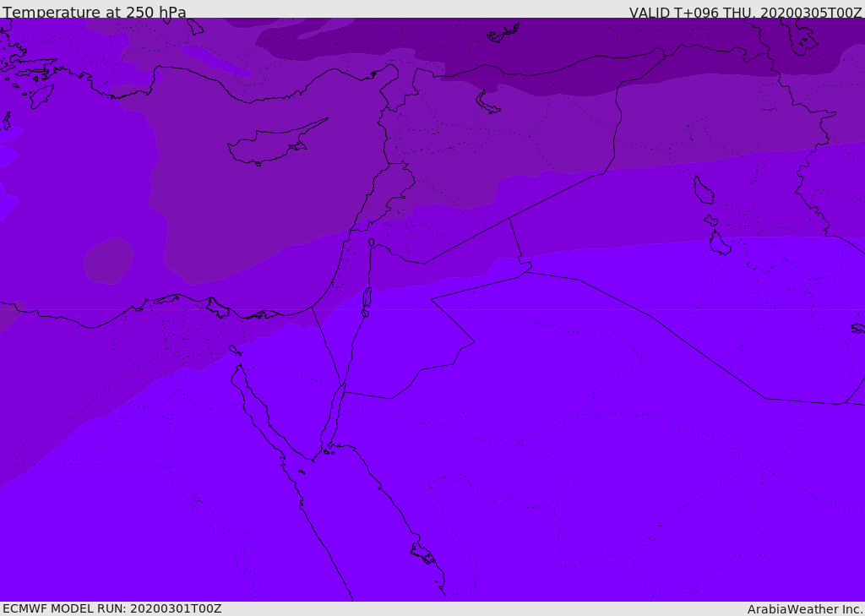This screenshot has width=865, height=616.
Task: Click the 'VALID T+096 THU. 20200305T00Z' label
Action: coord(745,12)
